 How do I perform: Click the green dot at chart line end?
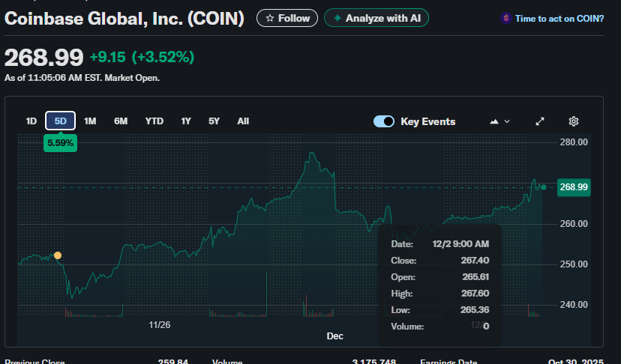(543, 186)
